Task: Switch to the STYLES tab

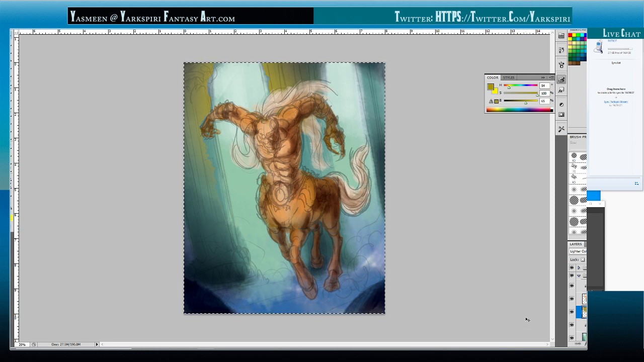Action: [509, 77]
